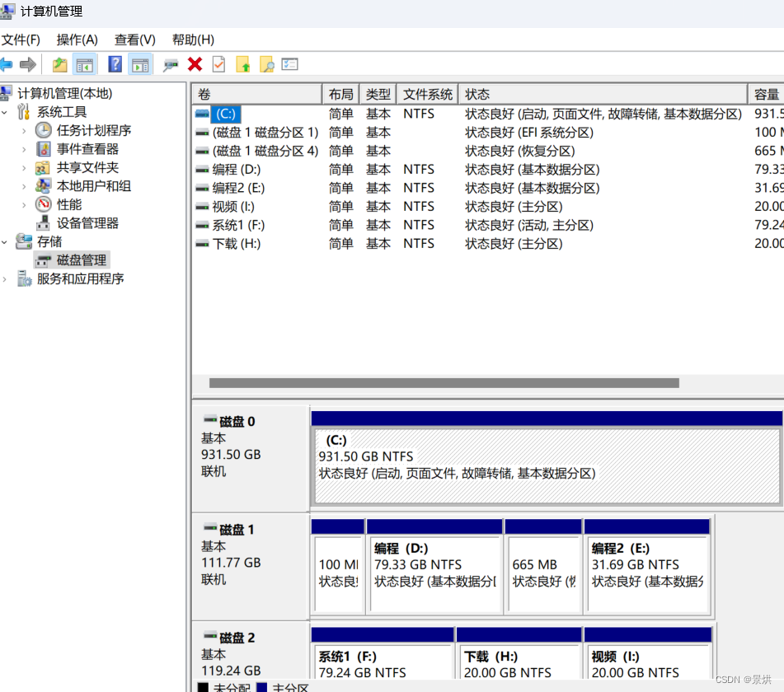Select the 视频 (I:) volume row
The width and height of the screenshot is (784, 692).
click(x=488, y=206)
